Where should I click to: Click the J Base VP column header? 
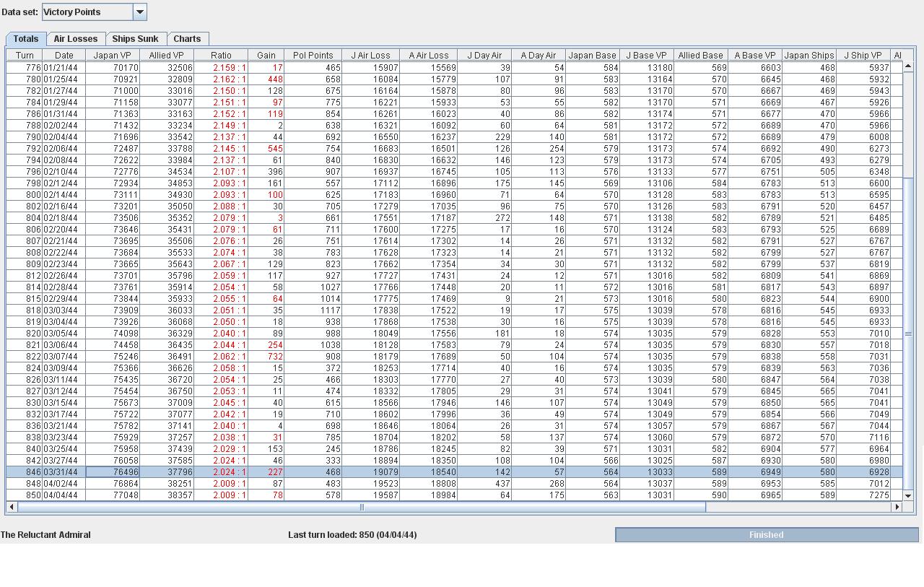[647, 56]
